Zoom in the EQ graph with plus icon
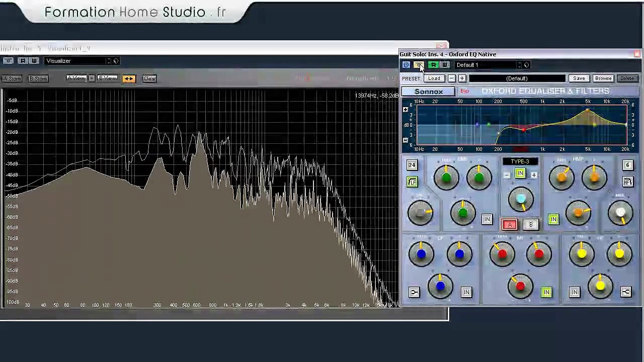The image size is (644, 362). [406, 110]
